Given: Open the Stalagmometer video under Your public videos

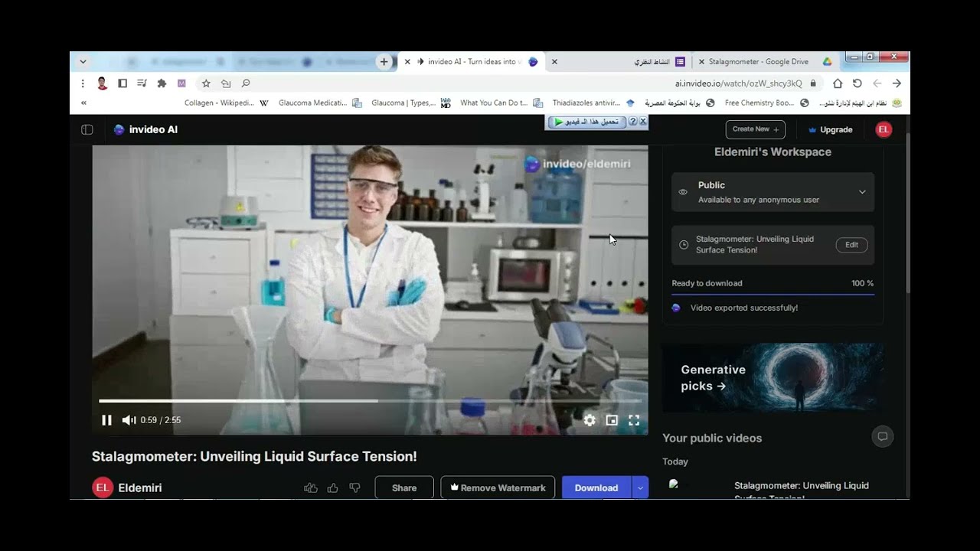Looking at the screenshot, I should pyautogui.click(x=773, y=489).
